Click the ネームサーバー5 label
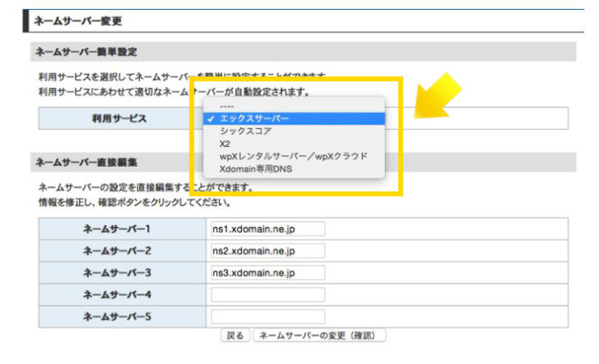The width and height of the screenshot is (599, 364). point(117,317)
